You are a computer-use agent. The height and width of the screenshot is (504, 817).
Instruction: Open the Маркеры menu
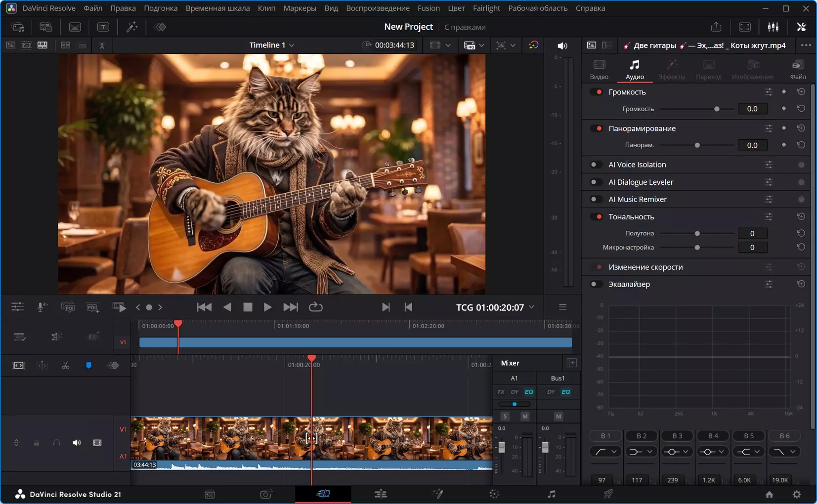point(300,8)
